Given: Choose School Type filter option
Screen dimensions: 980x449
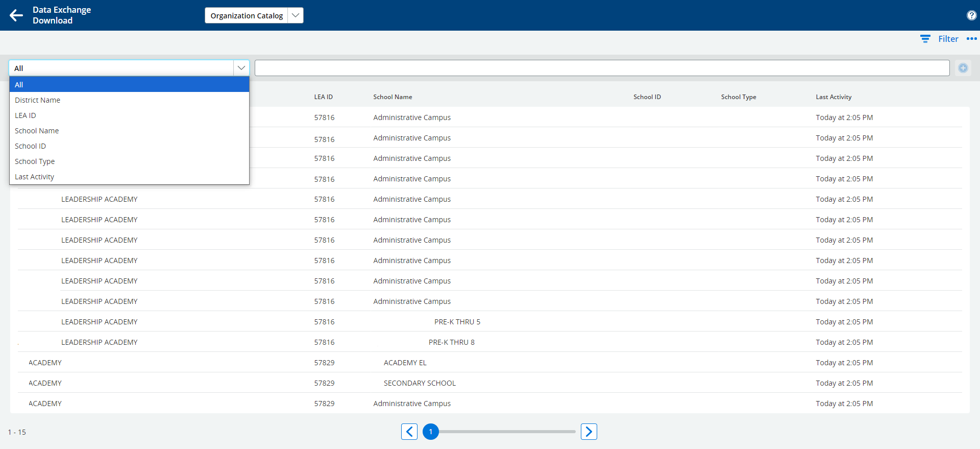Looking at the screenshot, I should click(x=35, y=161).
